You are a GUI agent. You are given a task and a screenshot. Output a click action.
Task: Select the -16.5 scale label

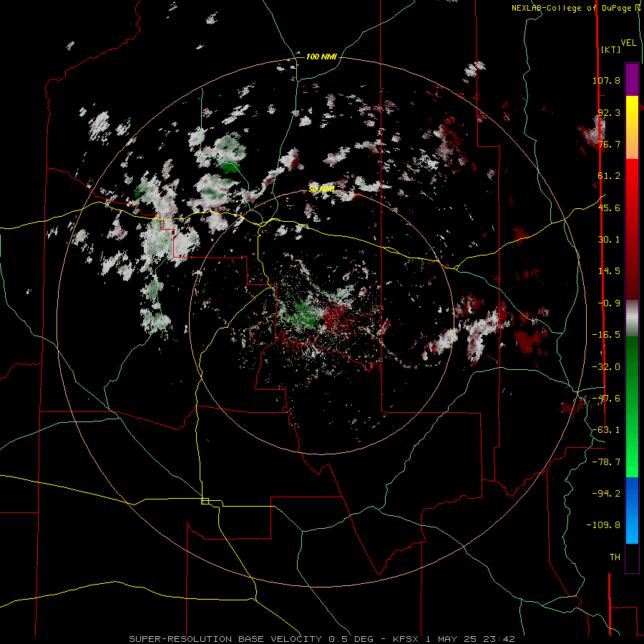coord(606,335)
